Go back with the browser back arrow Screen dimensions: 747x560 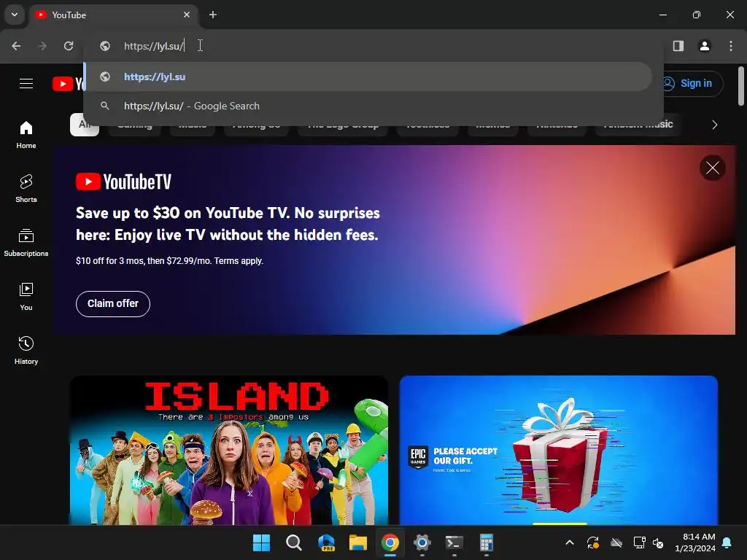pyautogui.click(x=16, y=46)
